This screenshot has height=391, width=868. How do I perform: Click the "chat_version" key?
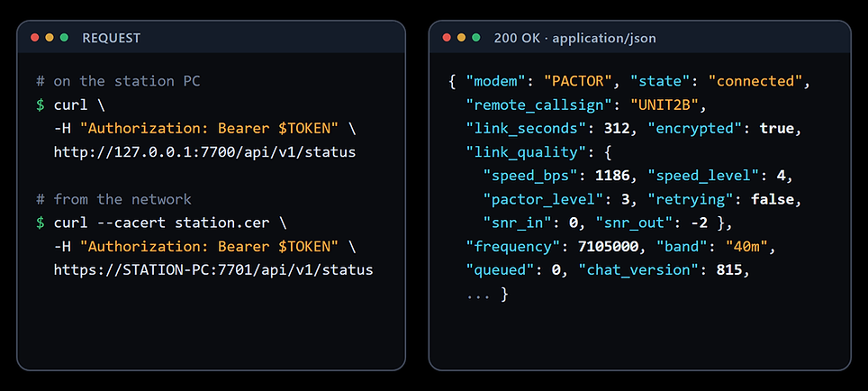tap(637, 270)
